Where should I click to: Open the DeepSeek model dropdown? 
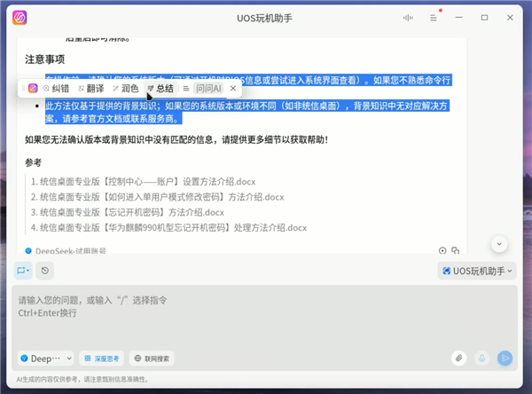click(x=45, y=359)
